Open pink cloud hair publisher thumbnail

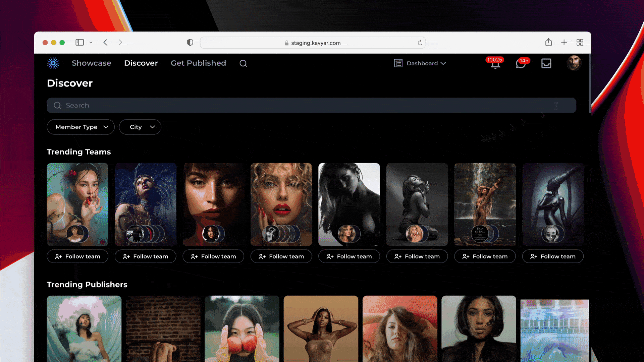coord(84,329)
